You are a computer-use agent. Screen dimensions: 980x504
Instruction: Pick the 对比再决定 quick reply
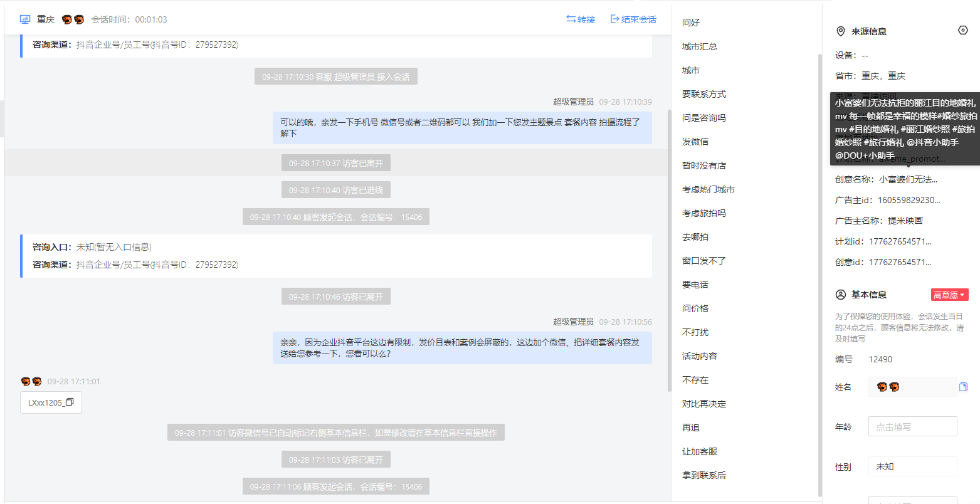704,404
